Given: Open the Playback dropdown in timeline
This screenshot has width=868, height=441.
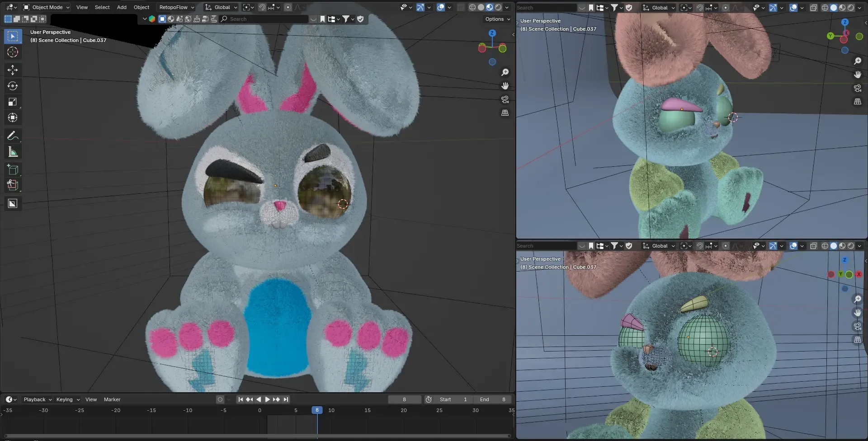Looking at the screenshot, I should point(38,399).
